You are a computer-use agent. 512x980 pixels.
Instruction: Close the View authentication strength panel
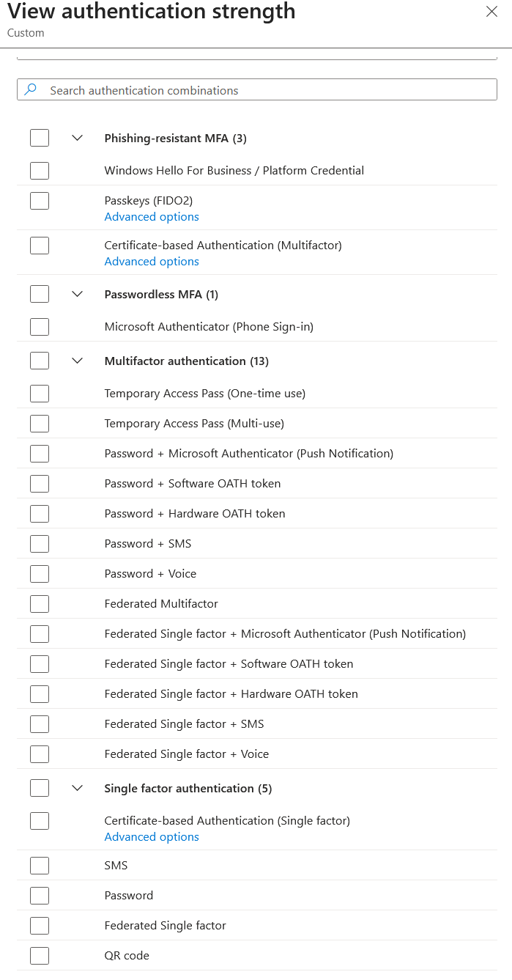coord(491,12)
